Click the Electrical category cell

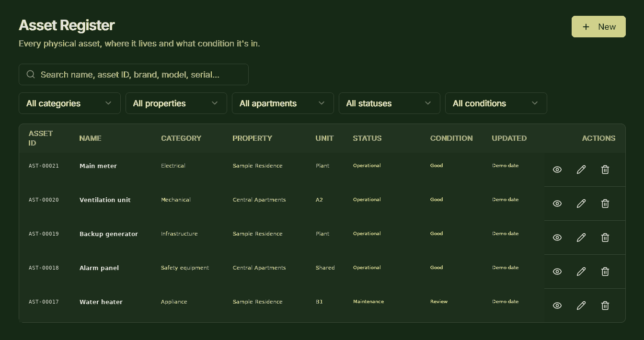[173, 166]
